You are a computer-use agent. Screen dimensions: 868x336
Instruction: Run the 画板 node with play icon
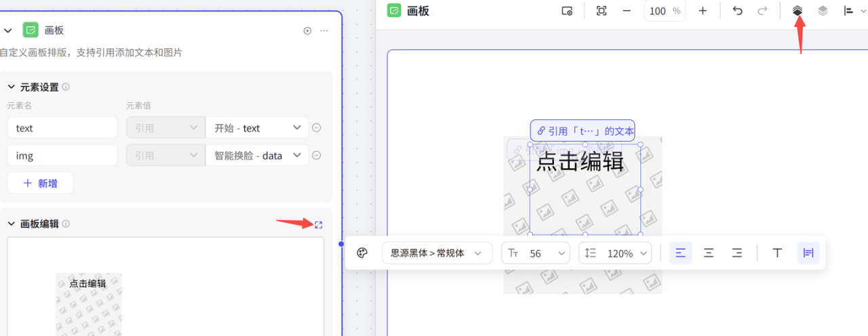pyautogui.click(x=307, y=30)
